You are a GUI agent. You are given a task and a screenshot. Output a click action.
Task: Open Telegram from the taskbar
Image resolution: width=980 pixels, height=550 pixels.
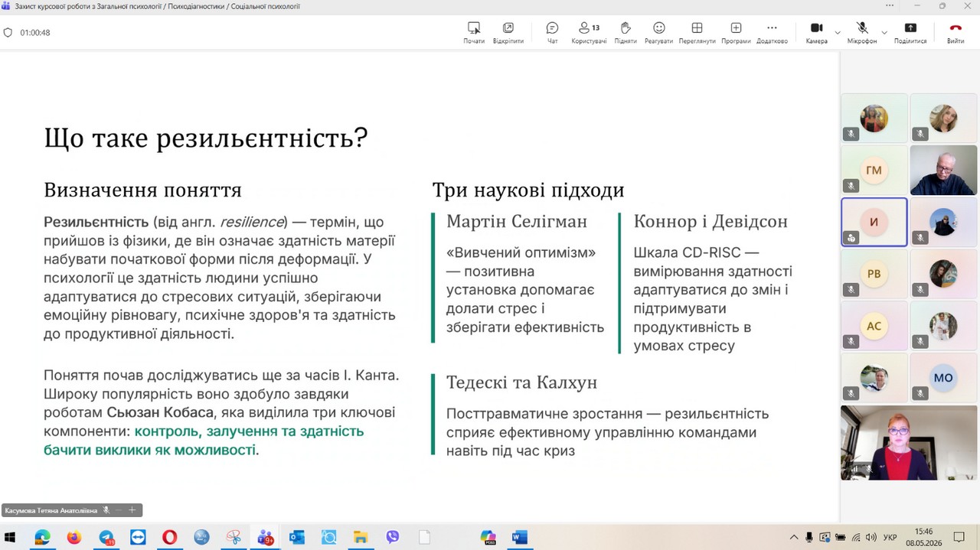[x=106, y=537]
